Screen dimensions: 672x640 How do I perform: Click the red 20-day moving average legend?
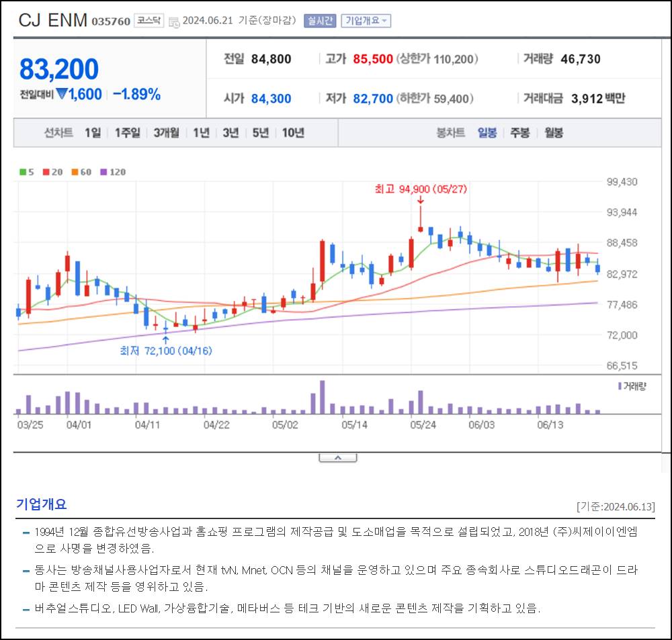[52, 172]
